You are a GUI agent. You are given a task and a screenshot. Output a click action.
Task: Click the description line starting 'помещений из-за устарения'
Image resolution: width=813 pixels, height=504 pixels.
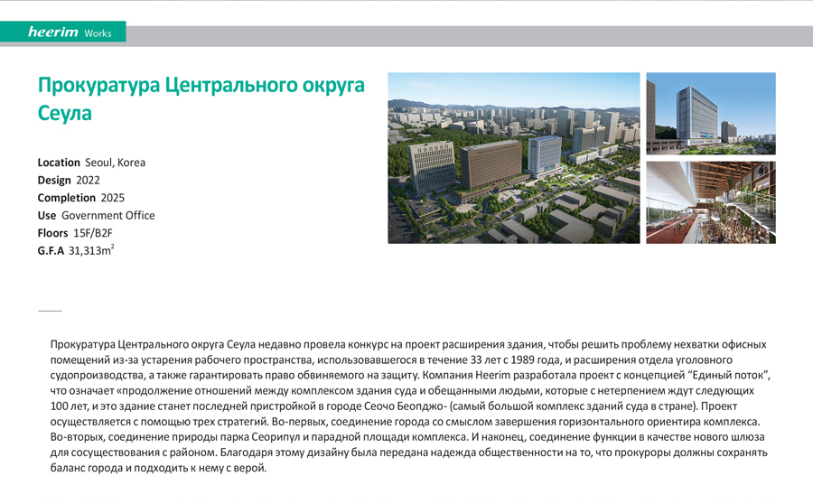tap(391, 359)
